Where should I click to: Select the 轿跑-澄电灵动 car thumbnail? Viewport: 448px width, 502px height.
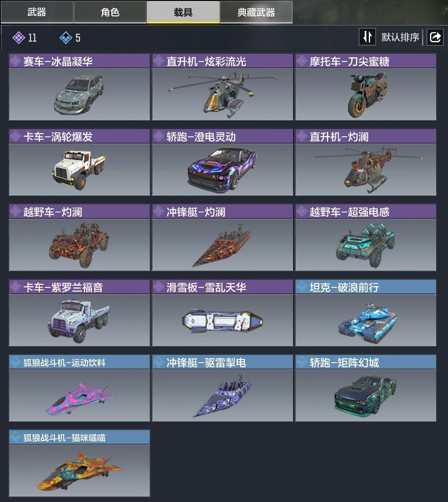click(x=222, y=169)
